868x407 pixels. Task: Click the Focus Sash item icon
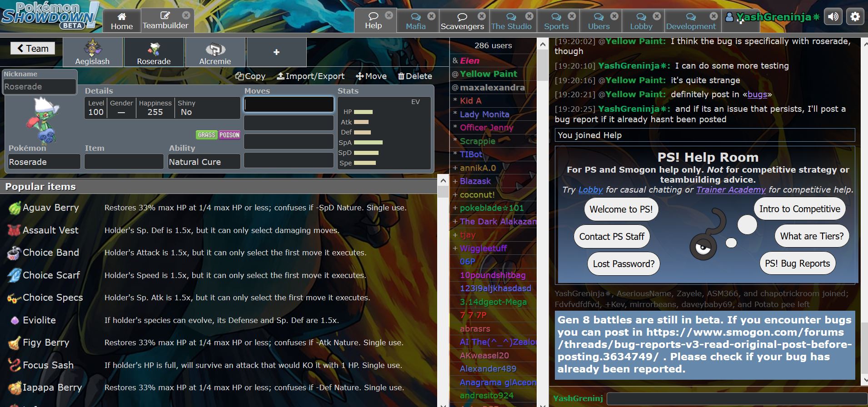pos(15,365)
